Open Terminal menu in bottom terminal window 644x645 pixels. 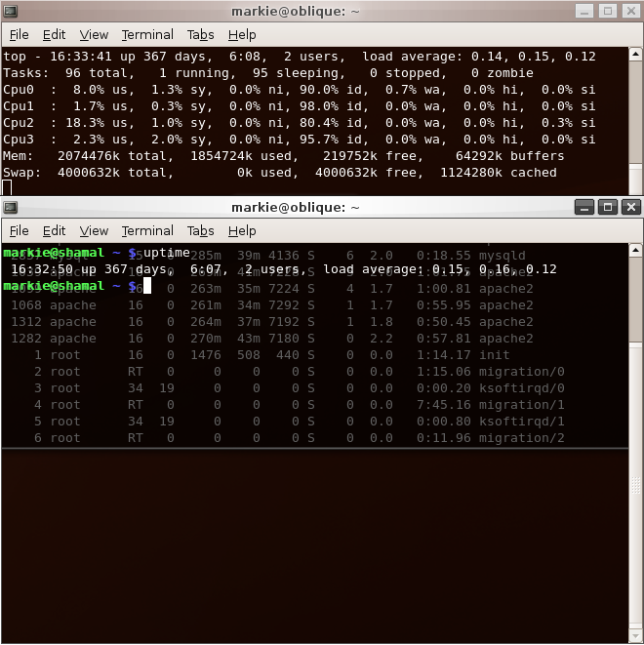[x=147, y=231]
